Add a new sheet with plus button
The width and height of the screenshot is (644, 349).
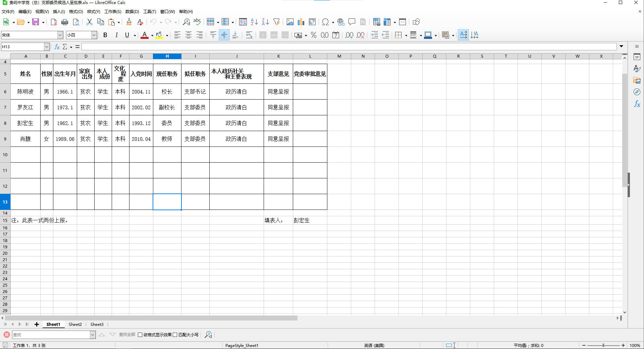click(x=37, y=324)
